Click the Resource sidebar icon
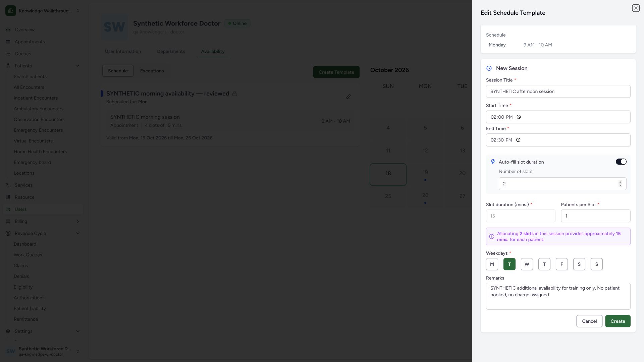 [8, 197]
